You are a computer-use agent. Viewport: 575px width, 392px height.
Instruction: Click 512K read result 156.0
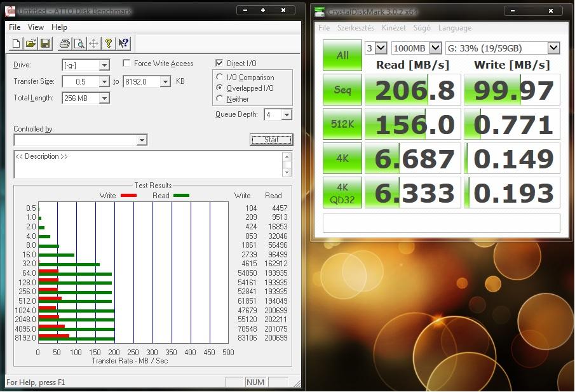pyautogui.click(x=413, y=124)
